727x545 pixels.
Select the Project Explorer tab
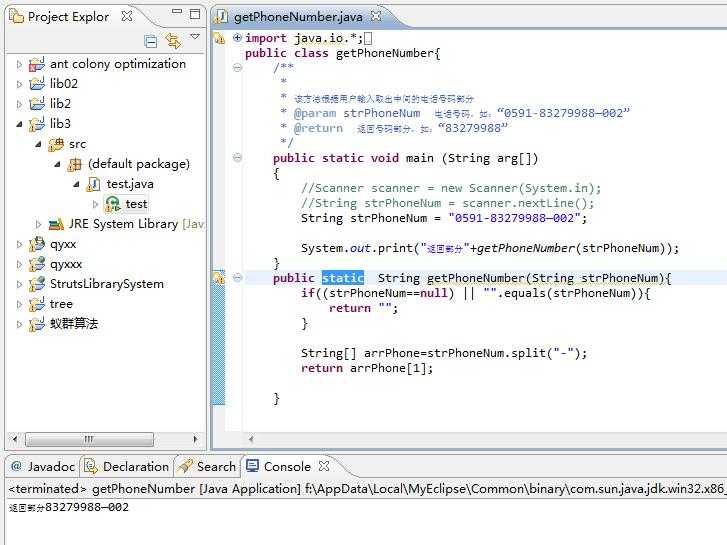point(68,17)
